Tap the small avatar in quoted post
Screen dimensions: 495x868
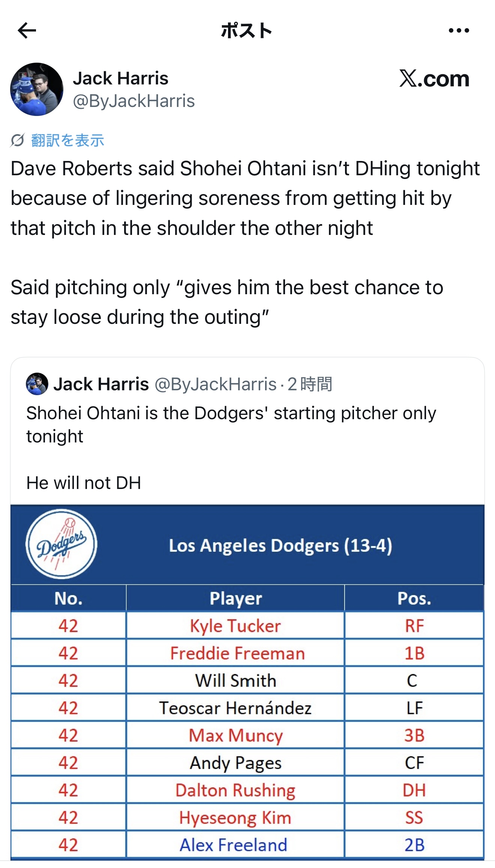click(37, 384)
